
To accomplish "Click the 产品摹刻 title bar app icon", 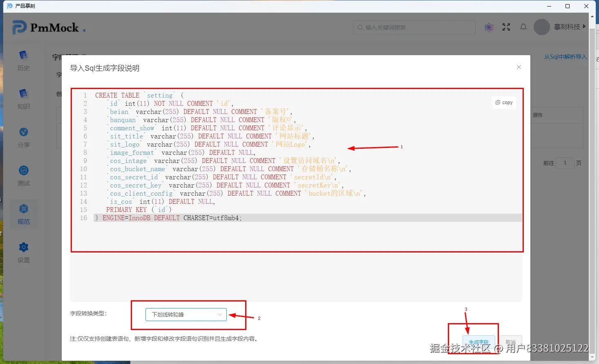I will coord(10,6).
